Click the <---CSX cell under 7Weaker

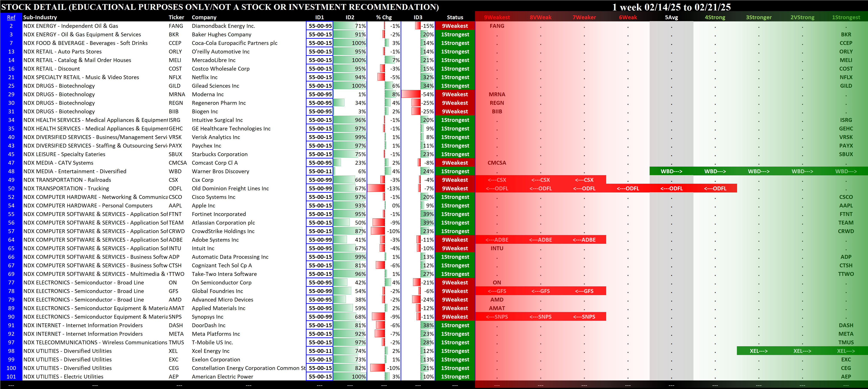(x=584, y=180)
